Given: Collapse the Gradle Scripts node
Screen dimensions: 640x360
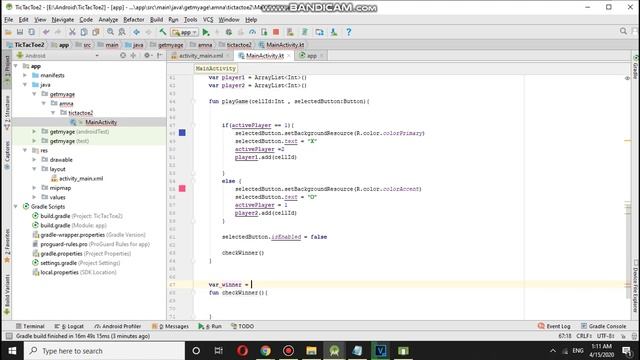Looking at the screenshot, I should 16,207.
